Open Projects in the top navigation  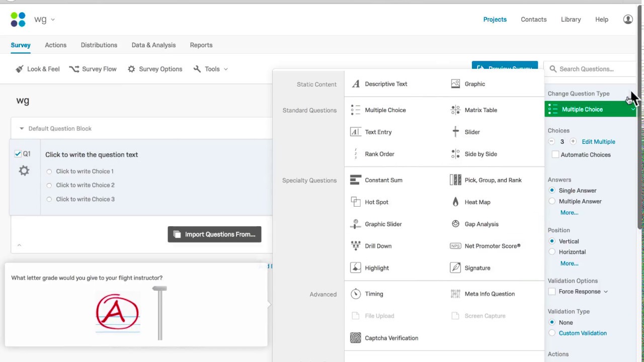point(495,20)
